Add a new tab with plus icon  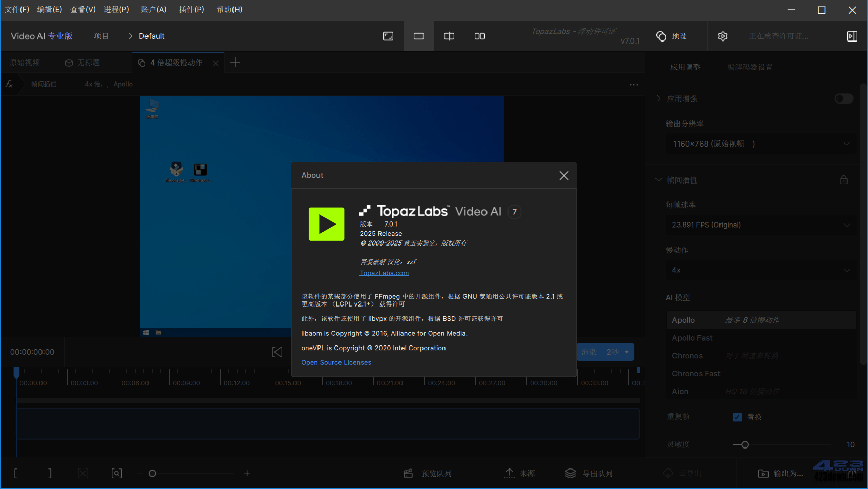235,63
